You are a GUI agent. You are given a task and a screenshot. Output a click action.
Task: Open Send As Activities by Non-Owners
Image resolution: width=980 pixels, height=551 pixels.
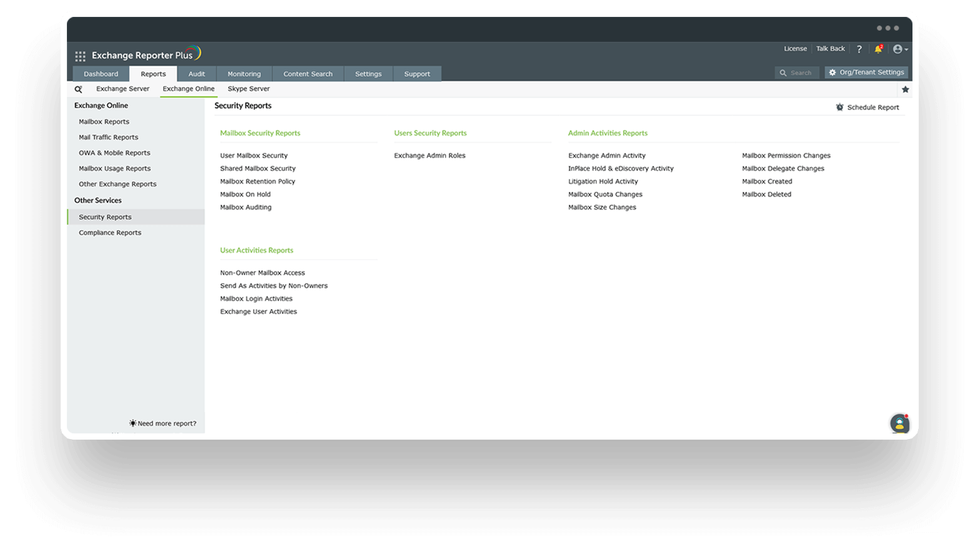(x=274, y=286)
